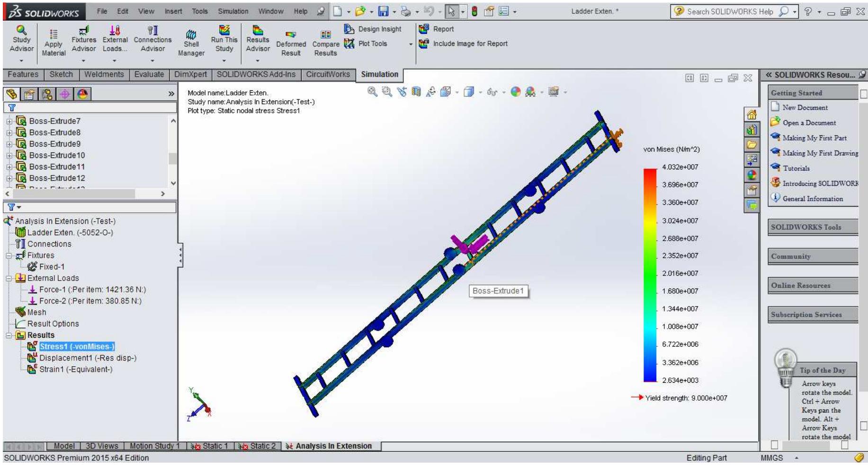
Task: Click the Save toolbar icon
Action: [x=383, y=11]
